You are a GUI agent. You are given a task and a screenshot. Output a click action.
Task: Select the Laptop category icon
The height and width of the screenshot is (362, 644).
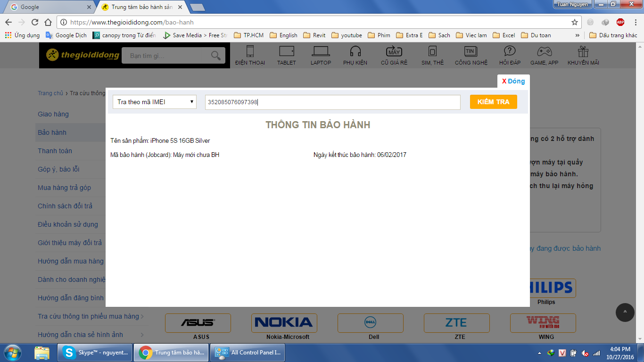[321, 51]
